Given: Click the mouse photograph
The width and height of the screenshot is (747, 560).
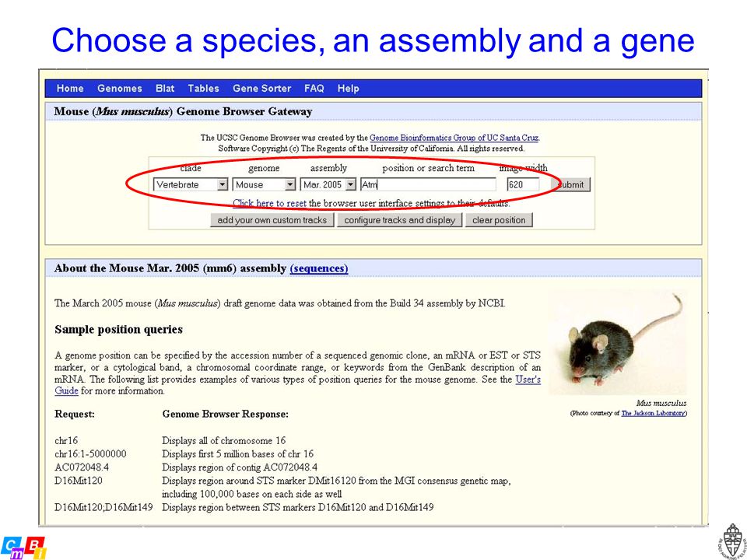Looking at the screenshot, I should click(x=618, y=342).
